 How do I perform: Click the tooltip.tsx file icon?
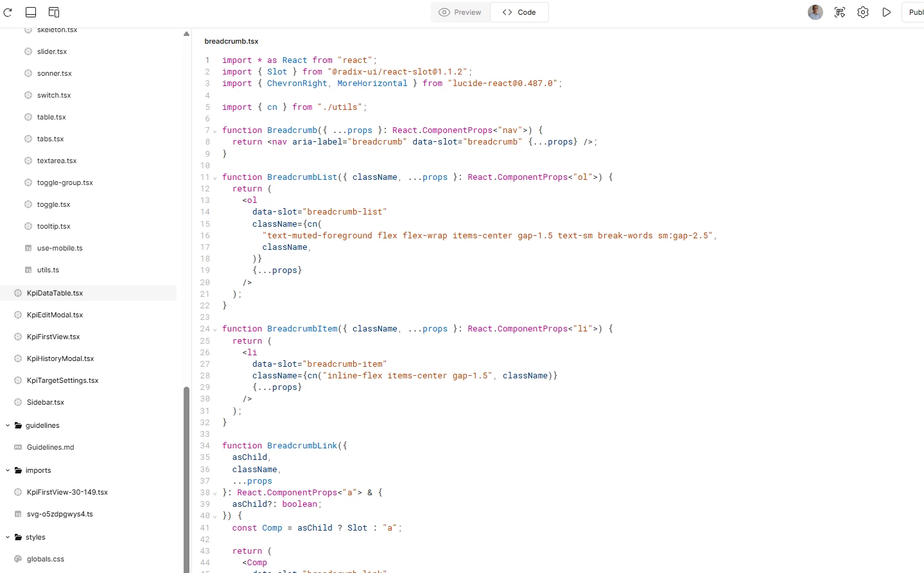pos(28,226)
